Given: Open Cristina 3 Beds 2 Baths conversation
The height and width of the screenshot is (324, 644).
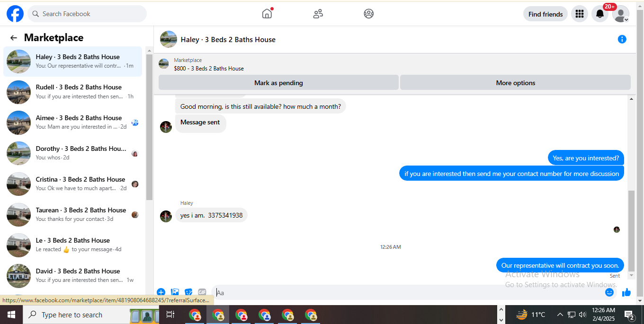Looking at the screenshot, I should (73, 184).
